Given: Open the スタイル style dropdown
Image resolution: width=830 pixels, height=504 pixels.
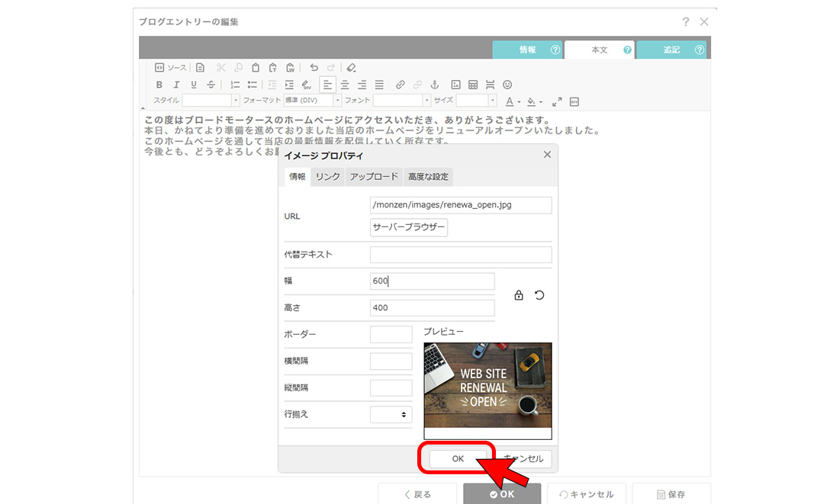Looking at the screenshot, I should tap(211, 101).
